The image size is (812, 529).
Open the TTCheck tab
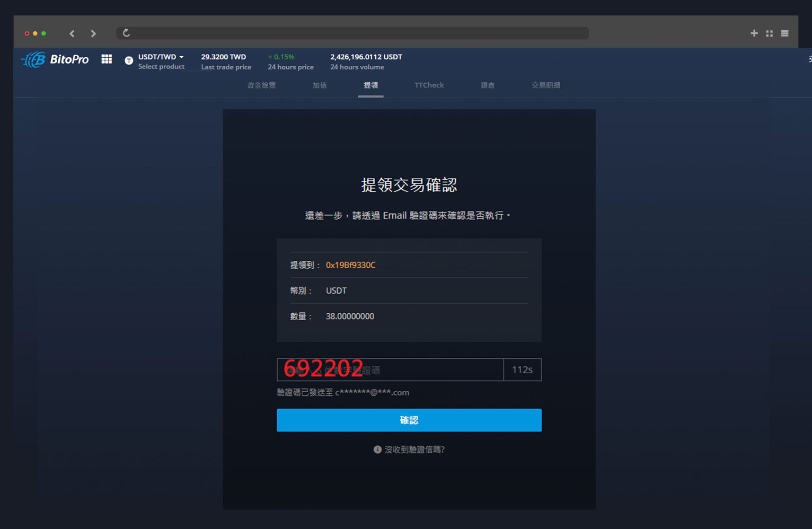tap(429, 85)
